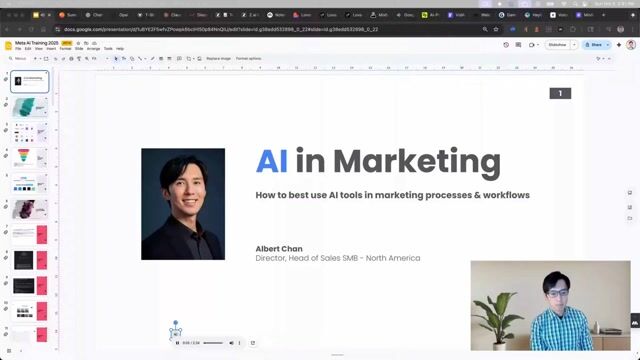
Task: Star the Meta AI Training 2025 presentation
Action: click(78, 43)
